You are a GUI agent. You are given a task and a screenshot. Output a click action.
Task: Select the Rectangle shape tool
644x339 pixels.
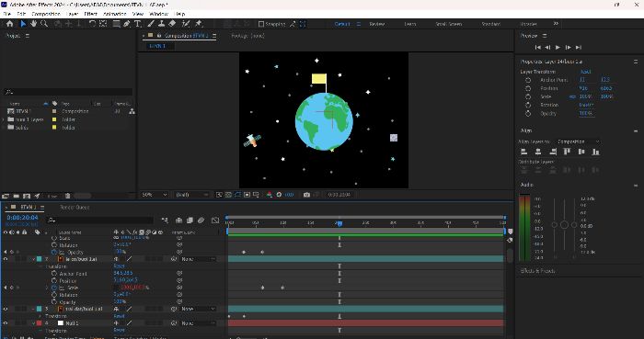[117, 24]
